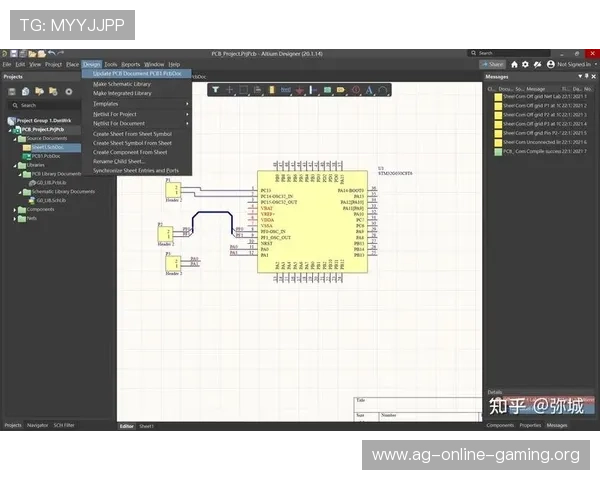Collapse the PCB_Project.PrjPcb tree node
The width and height of the screenshot is (600, 480).
(x=10, y=130)
